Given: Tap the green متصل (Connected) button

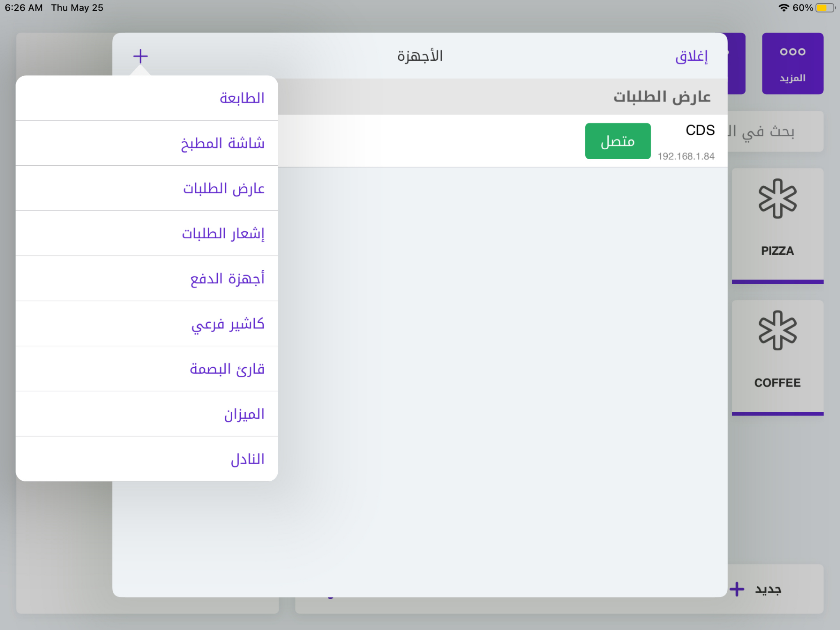Looking at the screenshot, I should (x=617, y=141).
